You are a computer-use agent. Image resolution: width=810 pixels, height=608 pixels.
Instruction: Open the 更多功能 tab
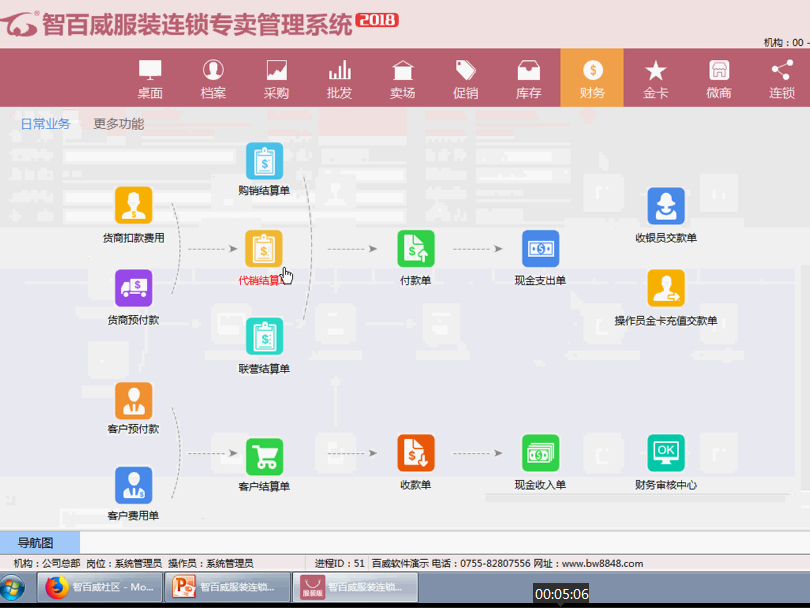coord(120,124)
